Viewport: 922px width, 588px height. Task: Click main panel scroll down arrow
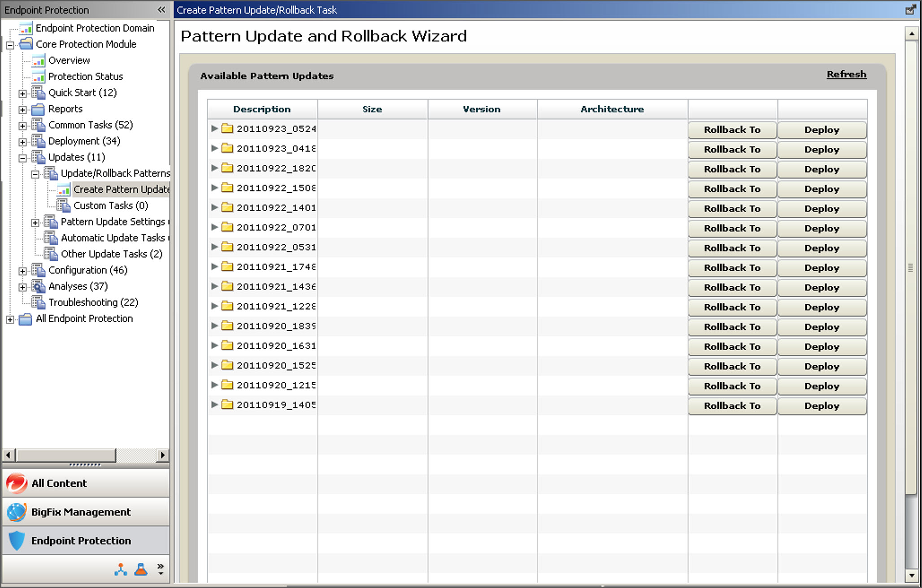pyautogui.click(x=911, y=575)
